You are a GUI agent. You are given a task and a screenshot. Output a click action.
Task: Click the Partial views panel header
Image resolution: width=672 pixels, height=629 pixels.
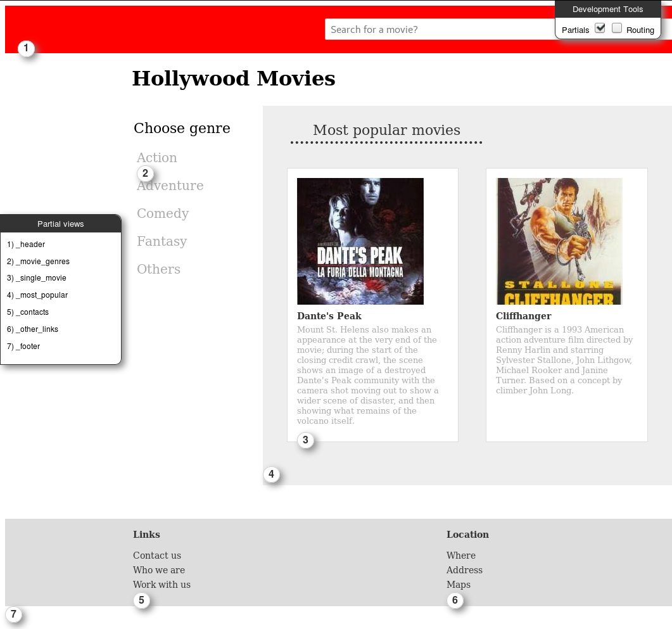(60, 224)
